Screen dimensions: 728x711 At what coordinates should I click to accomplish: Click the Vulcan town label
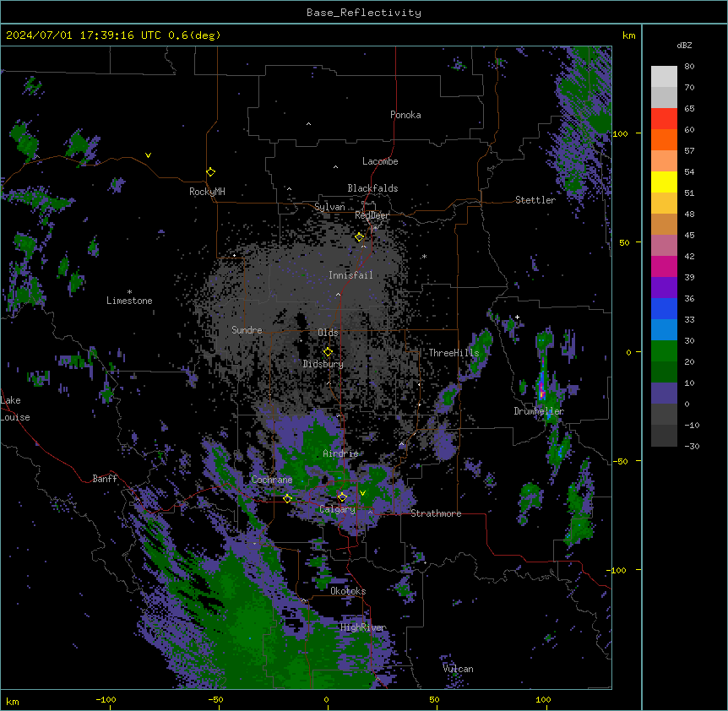point(458,669)
